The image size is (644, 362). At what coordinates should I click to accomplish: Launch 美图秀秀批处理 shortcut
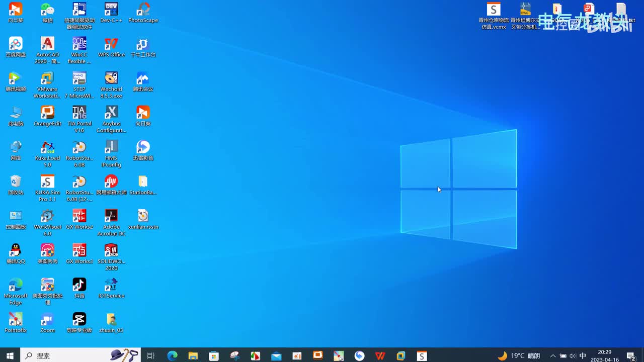coord(47,292)
